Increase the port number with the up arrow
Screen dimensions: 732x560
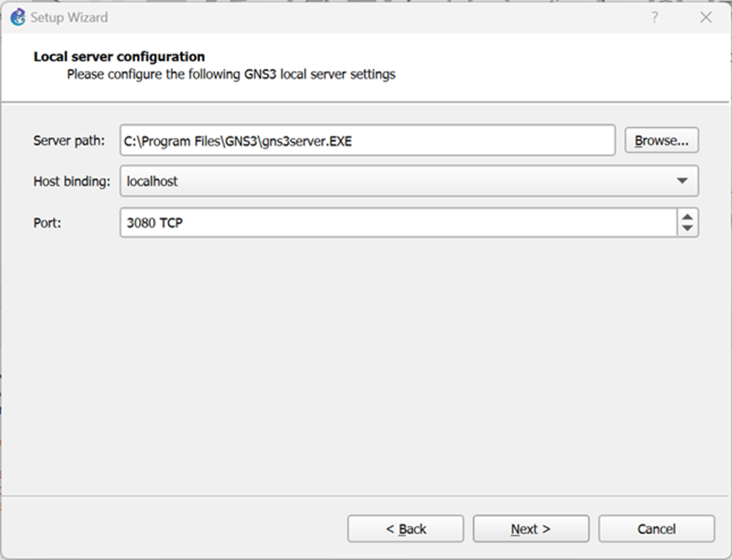pyautogui.click(x=687, y=217)
